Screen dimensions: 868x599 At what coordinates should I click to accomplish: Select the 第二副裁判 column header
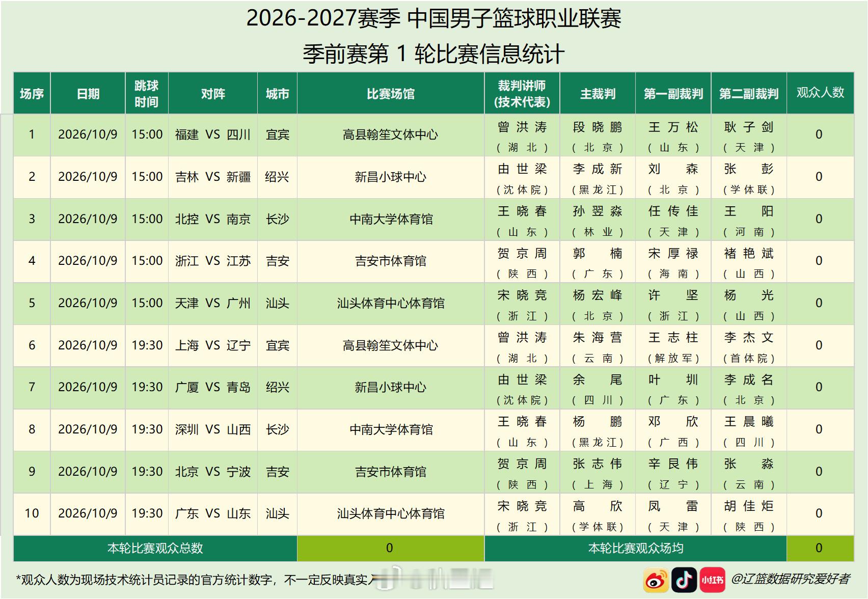point(749,93)
